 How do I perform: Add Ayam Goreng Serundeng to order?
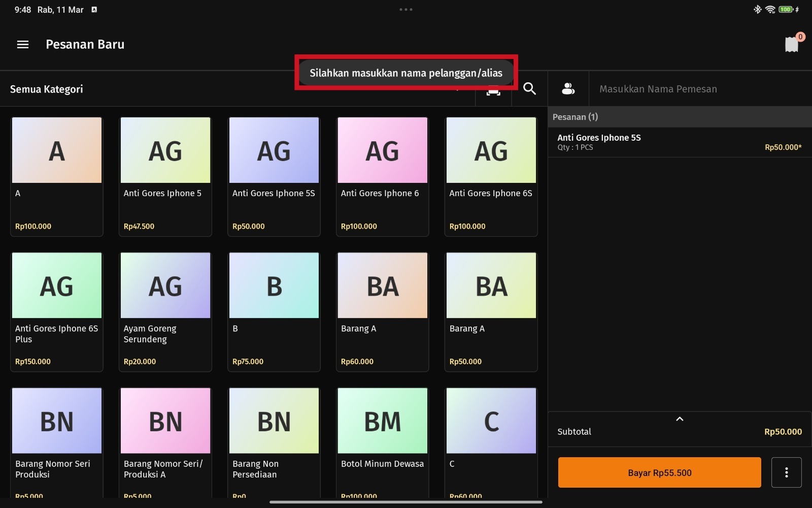pos(165,311)
